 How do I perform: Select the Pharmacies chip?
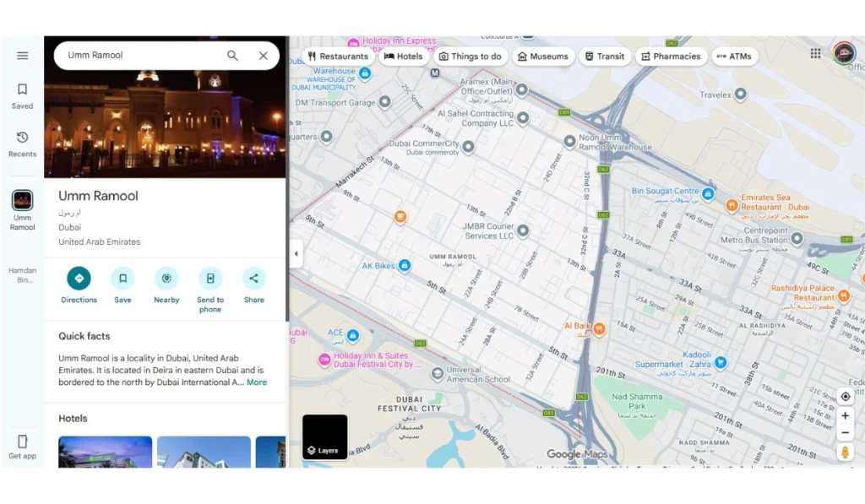pyautogui.click(x=671, y=57)
